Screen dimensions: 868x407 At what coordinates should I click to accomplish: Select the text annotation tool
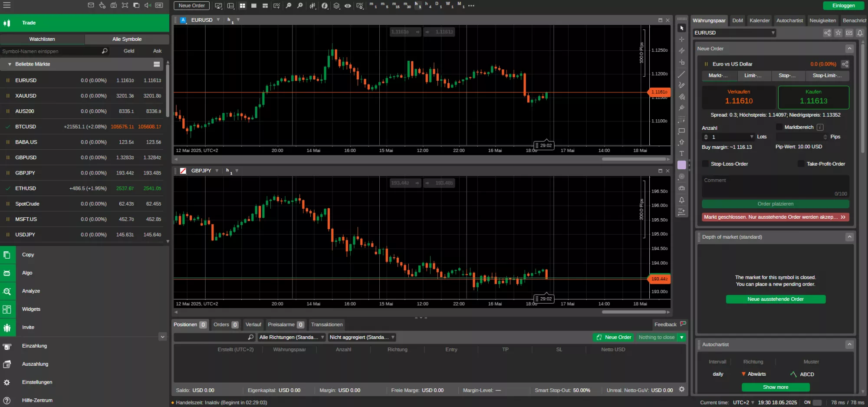pos(681,154)
